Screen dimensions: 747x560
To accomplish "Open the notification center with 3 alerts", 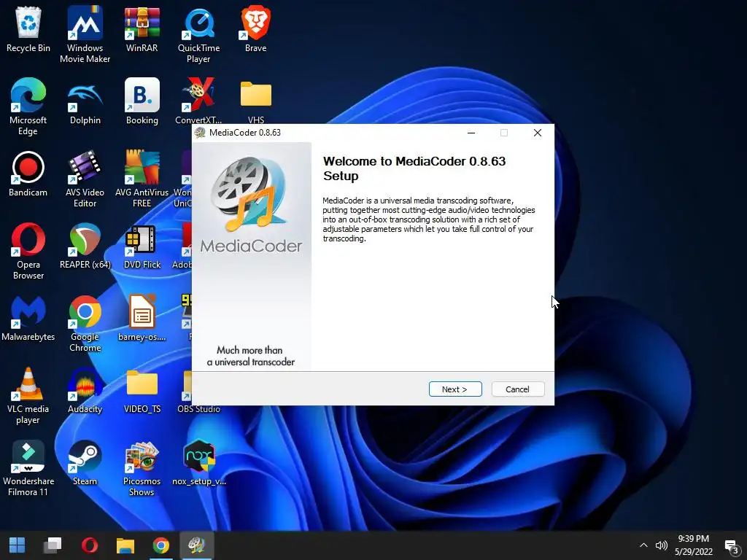I will (731, 547).
